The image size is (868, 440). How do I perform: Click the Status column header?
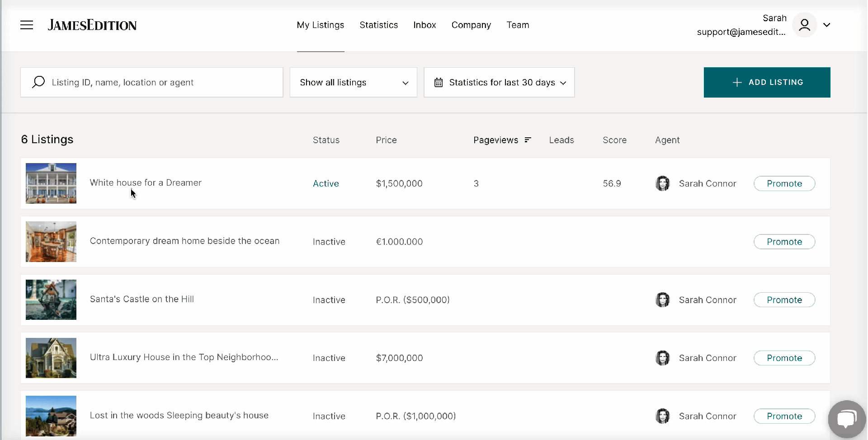coord(326,140)
